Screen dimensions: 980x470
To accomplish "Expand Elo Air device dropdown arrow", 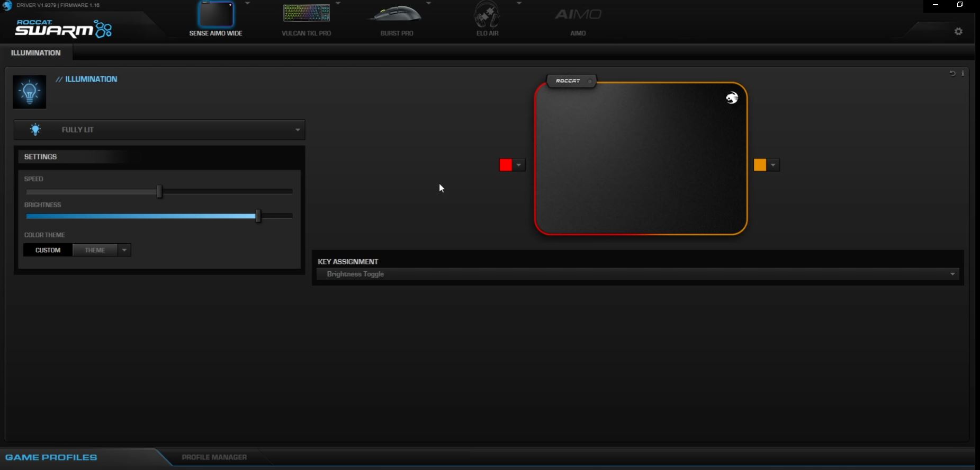I will coord(519,4).
